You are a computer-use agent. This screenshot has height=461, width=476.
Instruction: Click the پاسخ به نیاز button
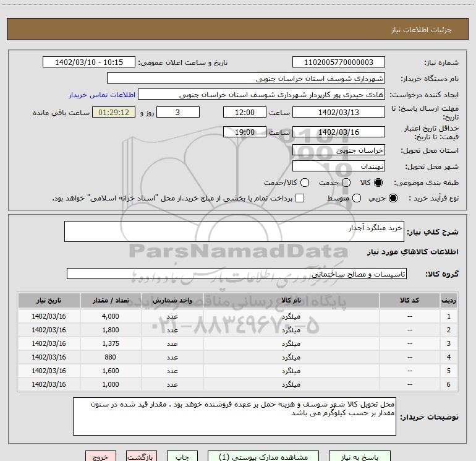click(x=359, y=457)
